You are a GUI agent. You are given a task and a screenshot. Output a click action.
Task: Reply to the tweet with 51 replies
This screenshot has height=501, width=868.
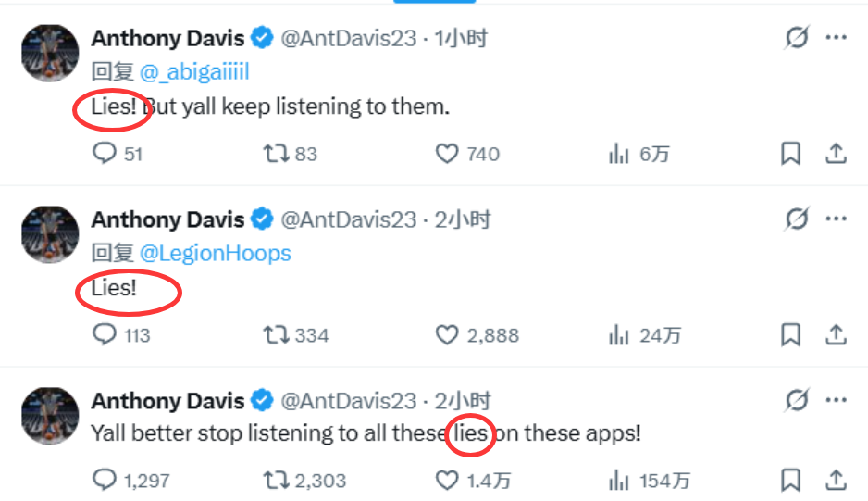pyautogui.click(x=105, y=153)
